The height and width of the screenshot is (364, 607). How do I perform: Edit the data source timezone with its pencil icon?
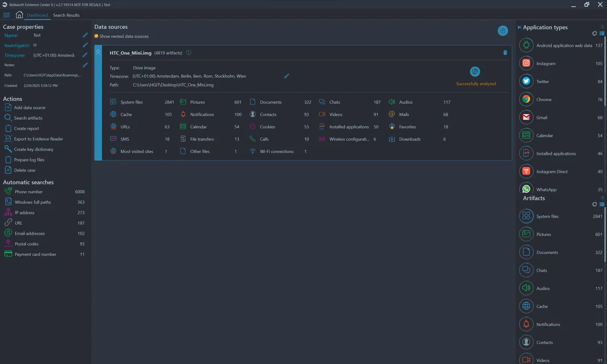(287, 76)
